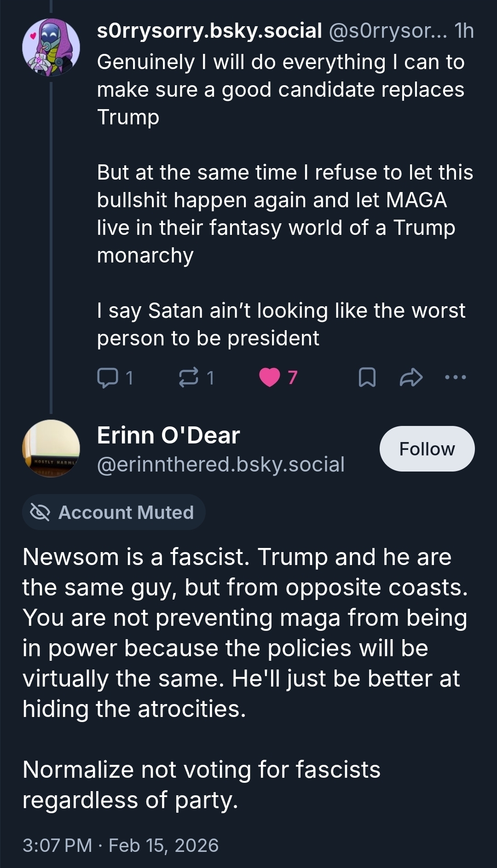Click the share arrow icon

coord(411,378)
